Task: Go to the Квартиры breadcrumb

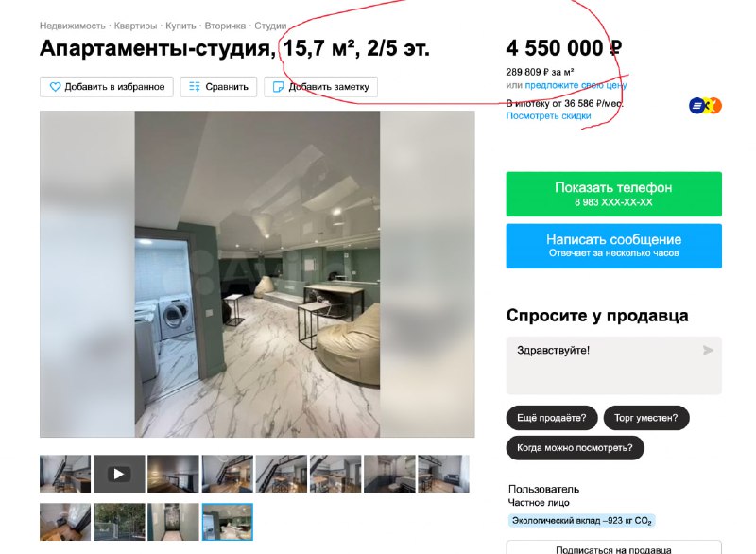Action: pyautogui.click(x=135, y=26)
